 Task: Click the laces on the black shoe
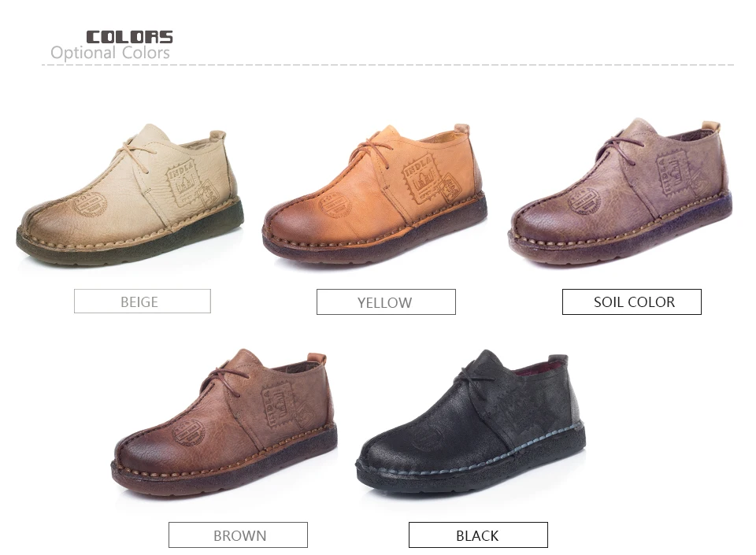(x=474, y=377)
